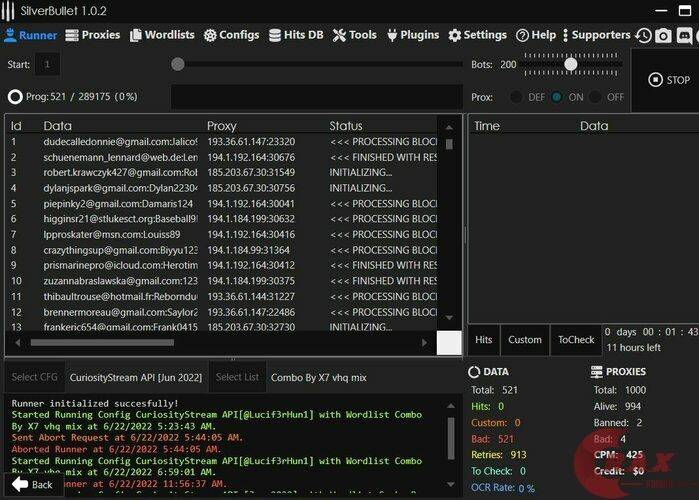Click the camera screenshot icon
Viewport: 699px width, 500px height.
[x=663, y=36]
